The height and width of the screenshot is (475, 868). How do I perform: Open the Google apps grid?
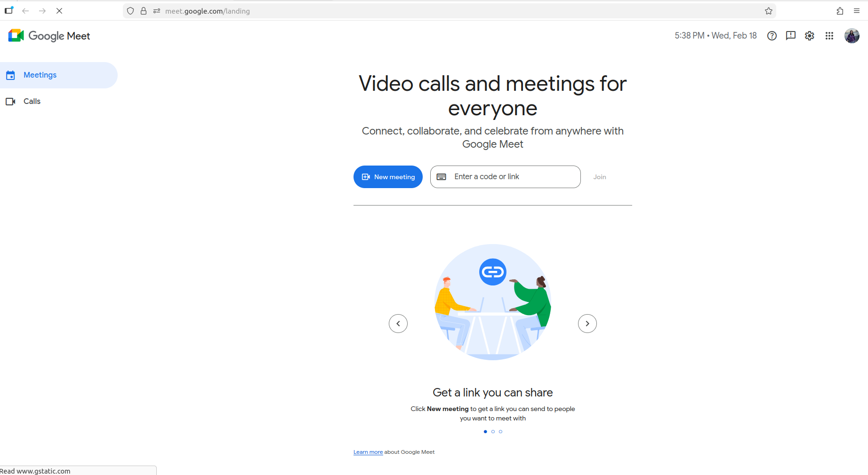point(829,36)
